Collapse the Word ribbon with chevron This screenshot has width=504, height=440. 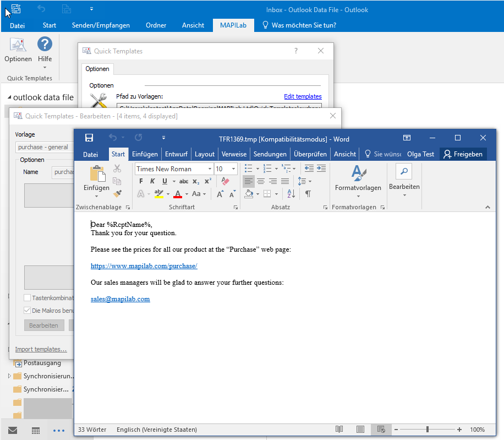click(x=487, y=207)
